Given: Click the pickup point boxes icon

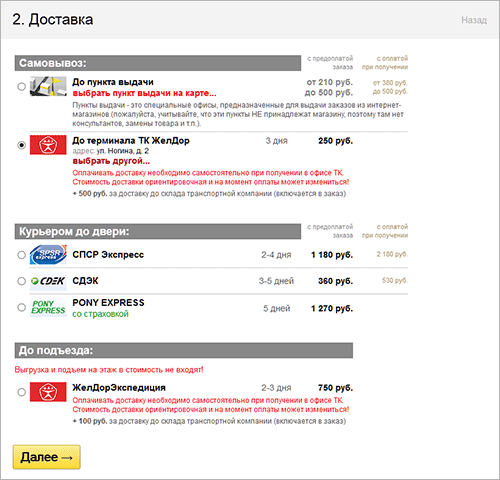Looking at the screenshot, I should coord(48,86).
